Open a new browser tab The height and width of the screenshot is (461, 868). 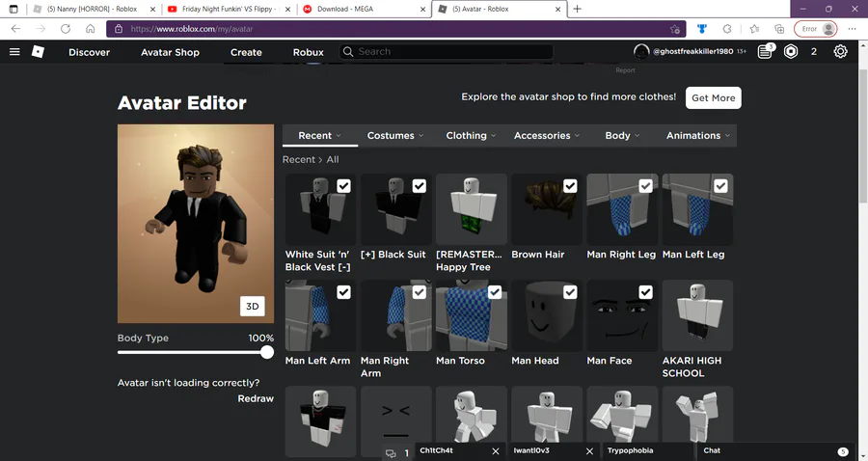[577, 9]
